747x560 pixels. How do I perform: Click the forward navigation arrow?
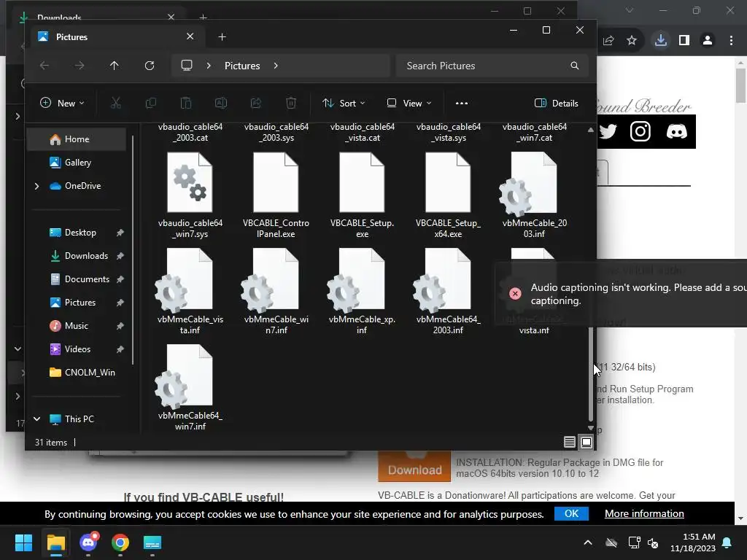[80, 66]
